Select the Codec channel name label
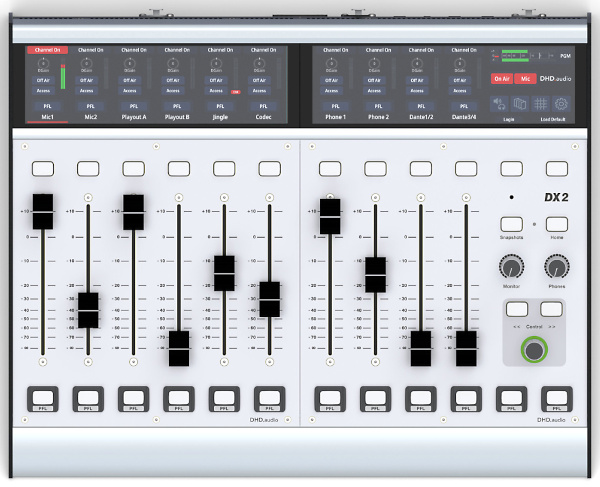Screen dimensions: 600x487 (263, 117)
